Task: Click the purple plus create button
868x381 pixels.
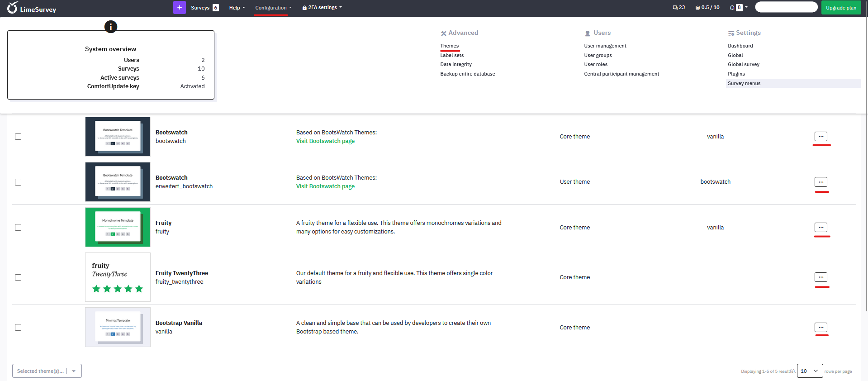Action: [x=179, y=7]
